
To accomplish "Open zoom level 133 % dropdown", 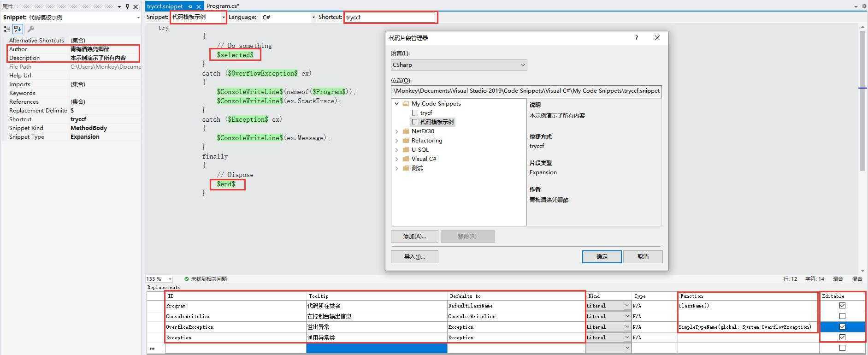I will pos(170,279).
